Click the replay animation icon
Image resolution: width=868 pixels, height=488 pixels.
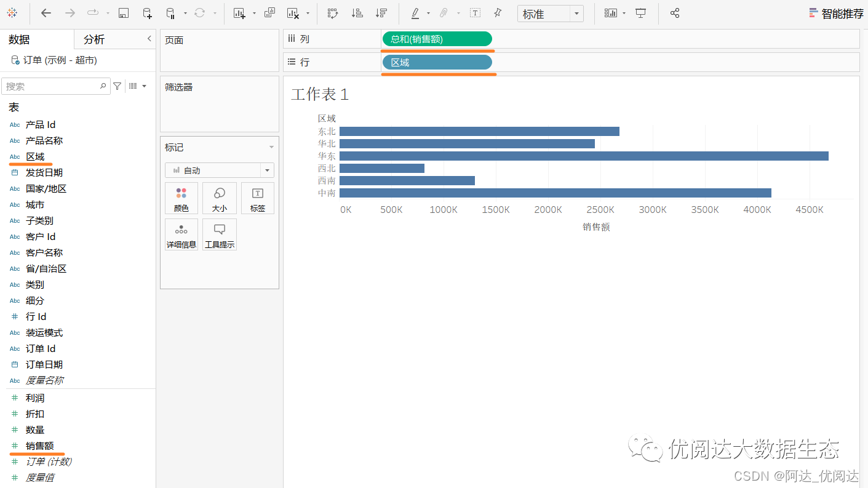click(x=93, y=13)
